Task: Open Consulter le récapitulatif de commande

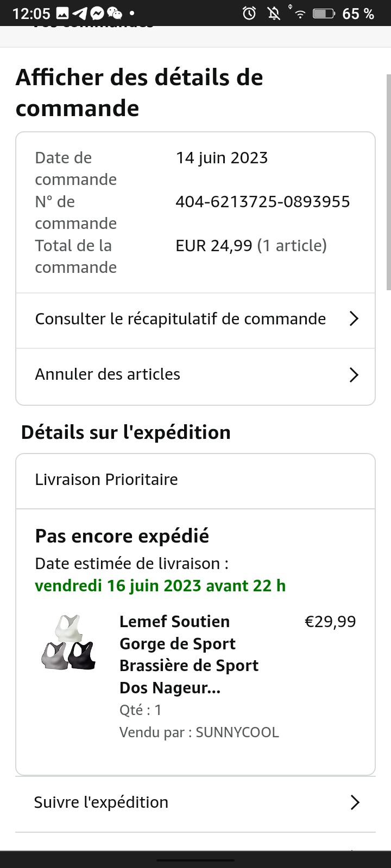Action: [x=180, y=319]
